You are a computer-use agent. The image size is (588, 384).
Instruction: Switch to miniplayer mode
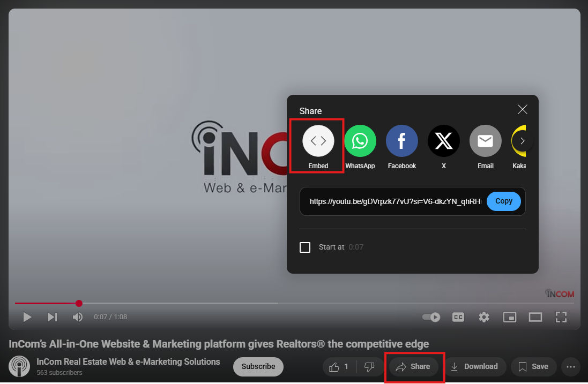(x=510, y=317)
